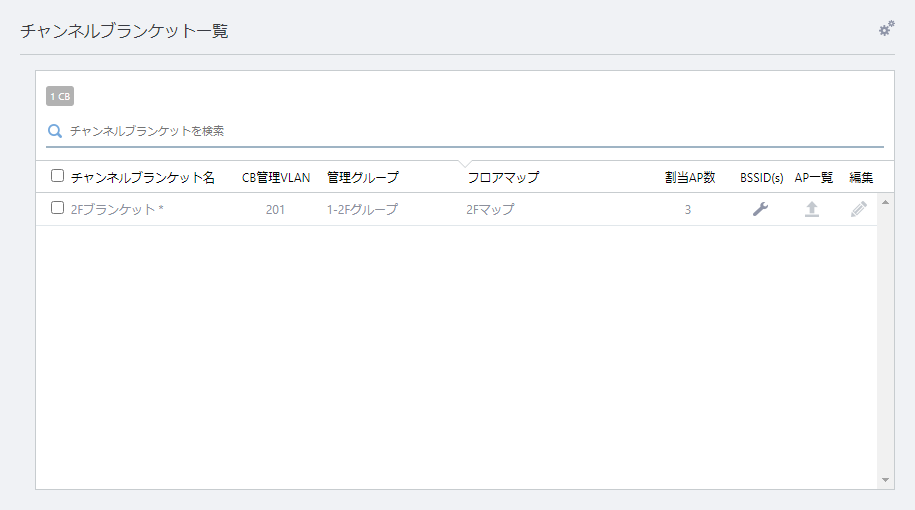Sort by 管理グループ column header

[x=363, y=177]
